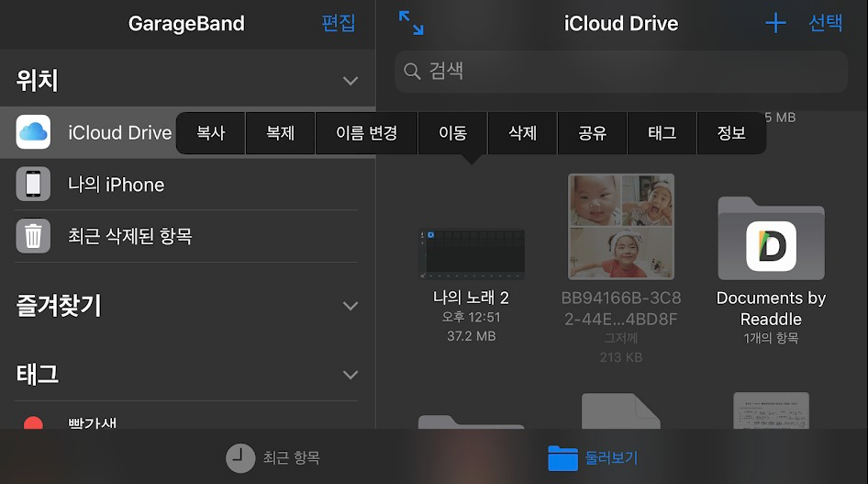Choose 삭제 in the context menu

tap(523, 133)
